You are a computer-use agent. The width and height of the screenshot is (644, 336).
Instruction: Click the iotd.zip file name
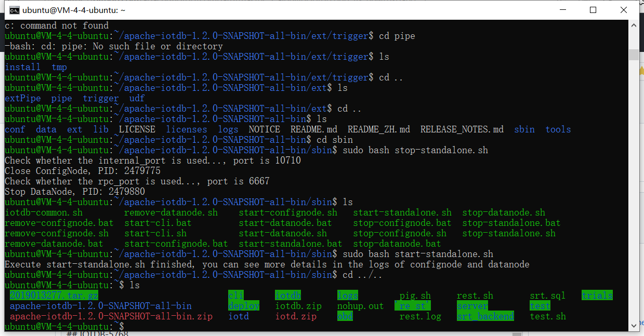pos(296,316)
